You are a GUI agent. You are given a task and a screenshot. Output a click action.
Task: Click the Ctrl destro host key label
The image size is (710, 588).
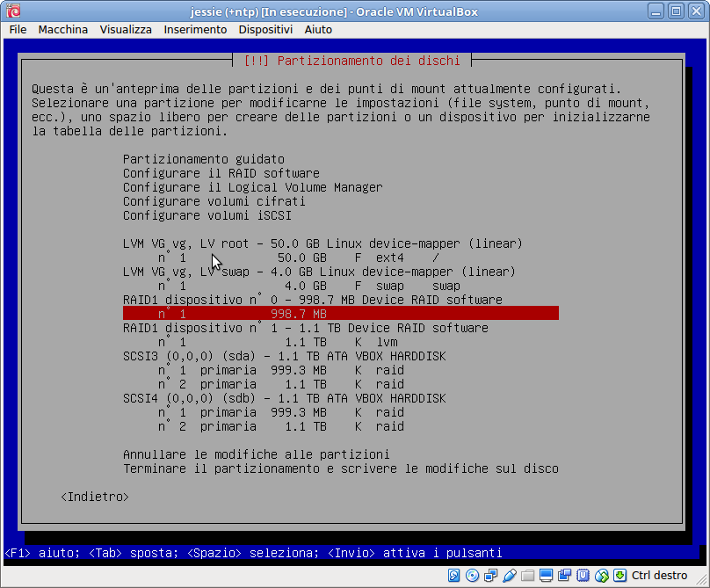tap(659, 576)
